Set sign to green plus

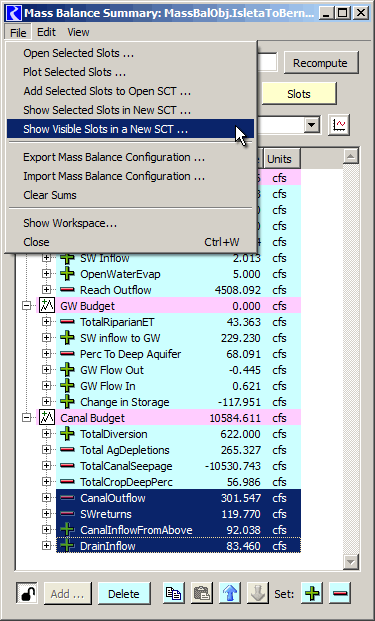[312, 593]
